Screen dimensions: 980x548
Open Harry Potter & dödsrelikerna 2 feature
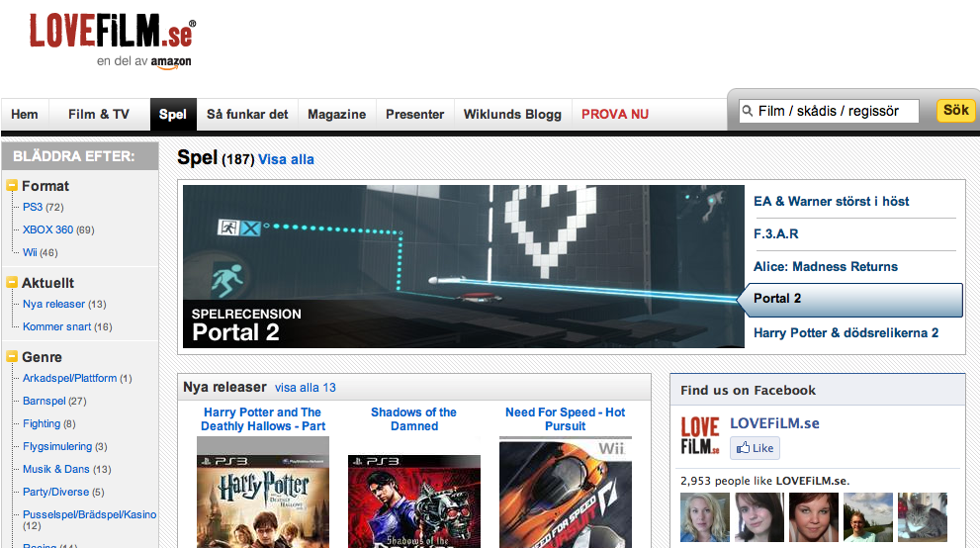click(x=846, y=333)
